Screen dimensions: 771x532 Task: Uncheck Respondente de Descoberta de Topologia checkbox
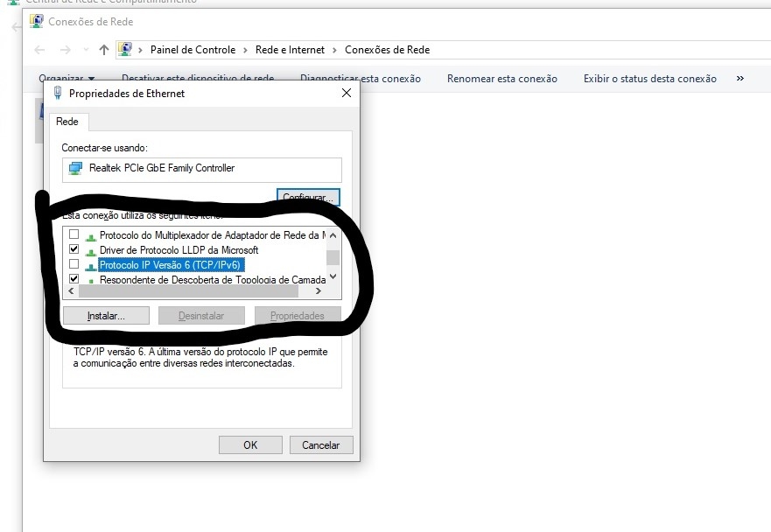point(74,279)
